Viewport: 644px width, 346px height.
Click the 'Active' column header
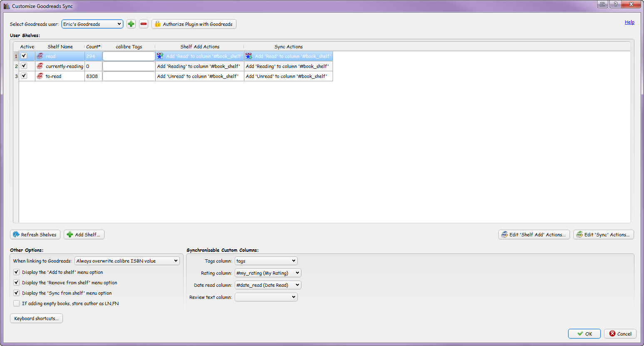click(27, 47)
